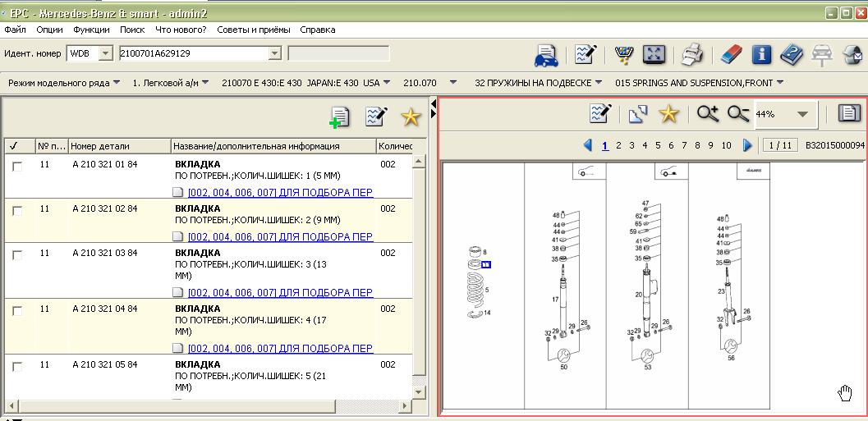Image resolution: width=868 pixels, height=421 pixels.
Task: Open the help book icon
Action: pyautogui.click(x=792, y=55)
